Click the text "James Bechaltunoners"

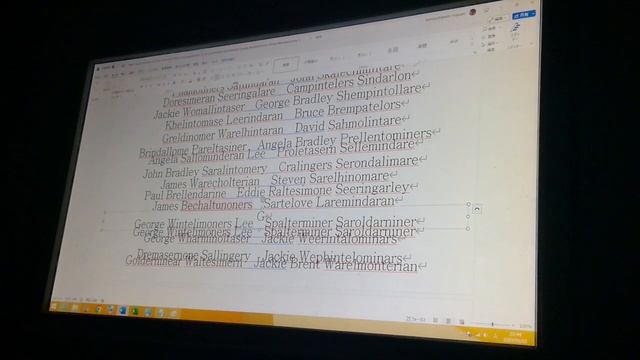pos(202,205)
